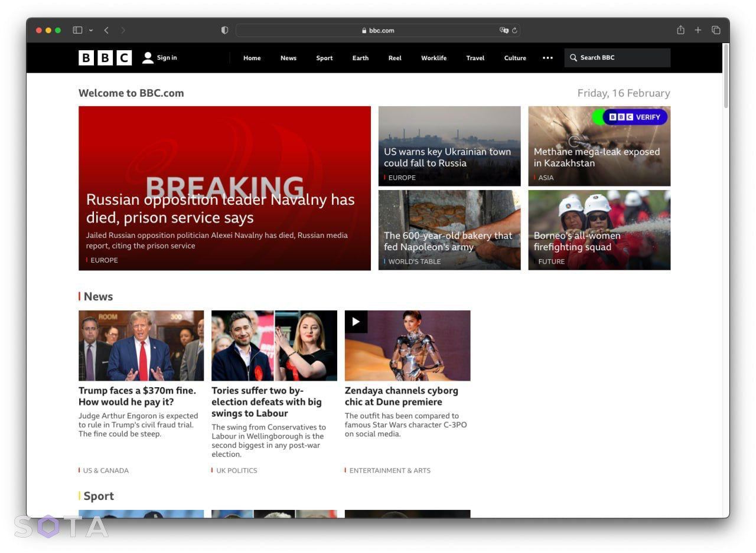The height and width of the screenshot is (553, 756).
Task: Go back with the Safari back arrow
Action: pos(106,30)
